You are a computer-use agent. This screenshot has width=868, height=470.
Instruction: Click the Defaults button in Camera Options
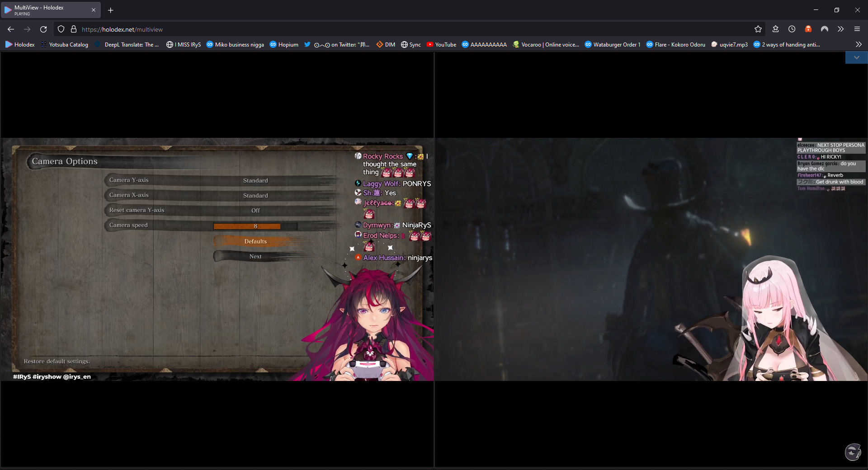pyautogui.click(x=255, y=241)
